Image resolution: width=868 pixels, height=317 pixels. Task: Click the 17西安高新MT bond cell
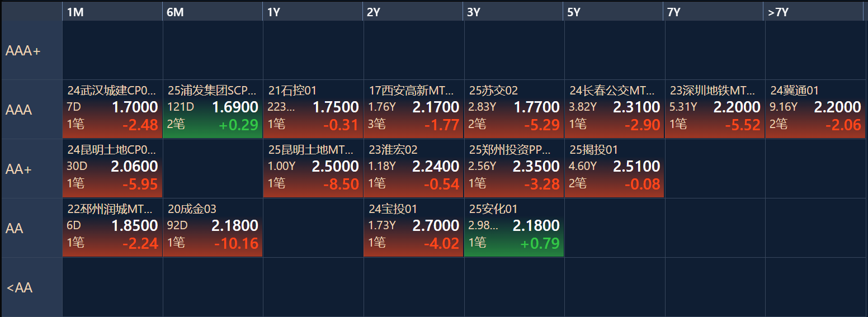(413, 109)
